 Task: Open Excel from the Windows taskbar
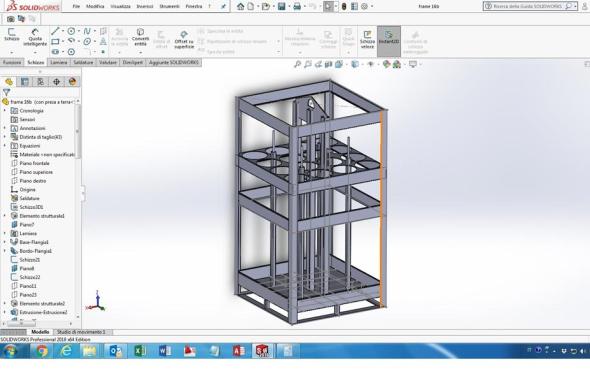(140, 351)
